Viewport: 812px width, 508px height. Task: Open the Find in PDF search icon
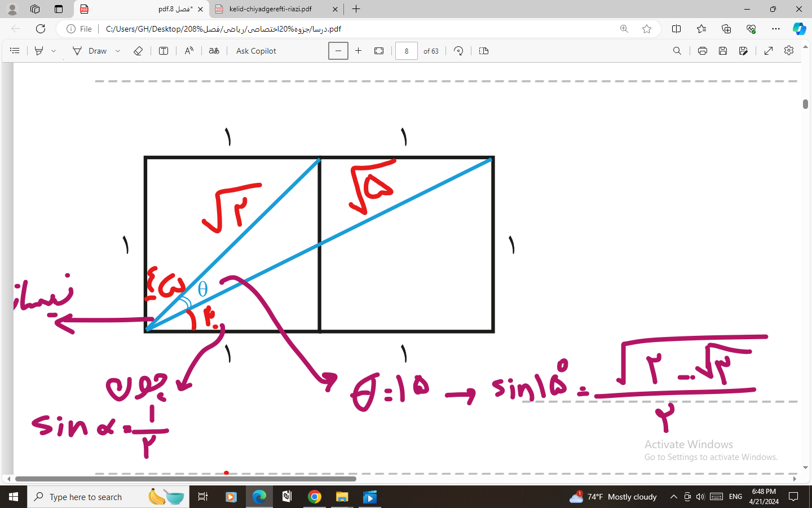tap(677, 51)
